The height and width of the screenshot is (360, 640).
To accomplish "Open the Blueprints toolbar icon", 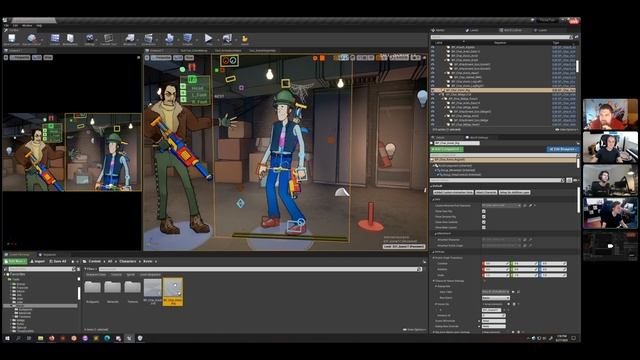I will 130,39.
